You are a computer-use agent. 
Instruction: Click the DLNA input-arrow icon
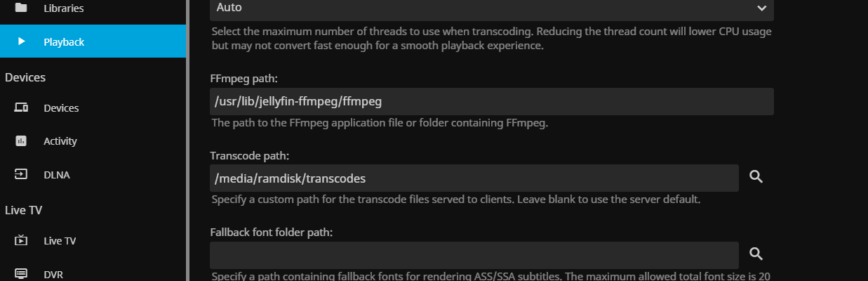(21, 174)
